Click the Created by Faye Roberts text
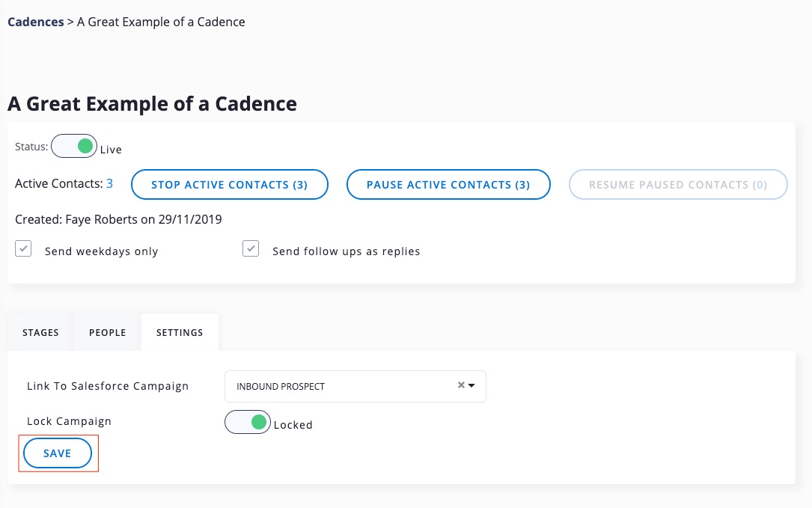 tap(118, 220)
